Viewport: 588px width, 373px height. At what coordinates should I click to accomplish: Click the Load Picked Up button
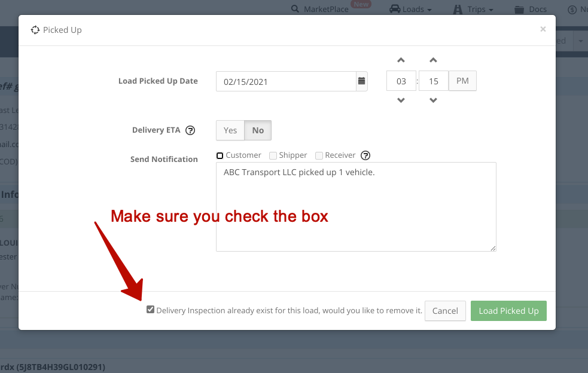point(508,311)
